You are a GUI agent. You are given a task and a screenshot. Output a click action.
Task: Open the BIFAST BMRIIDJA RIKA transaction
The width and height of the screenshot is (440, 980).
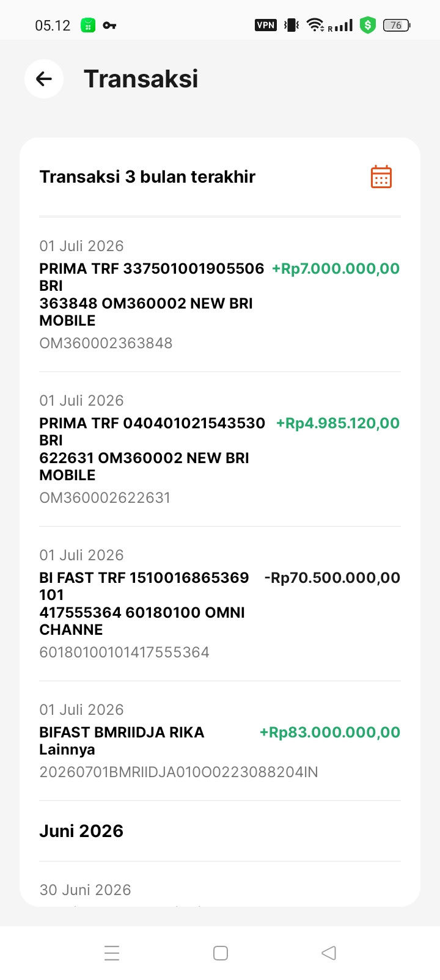pos(220,741)
